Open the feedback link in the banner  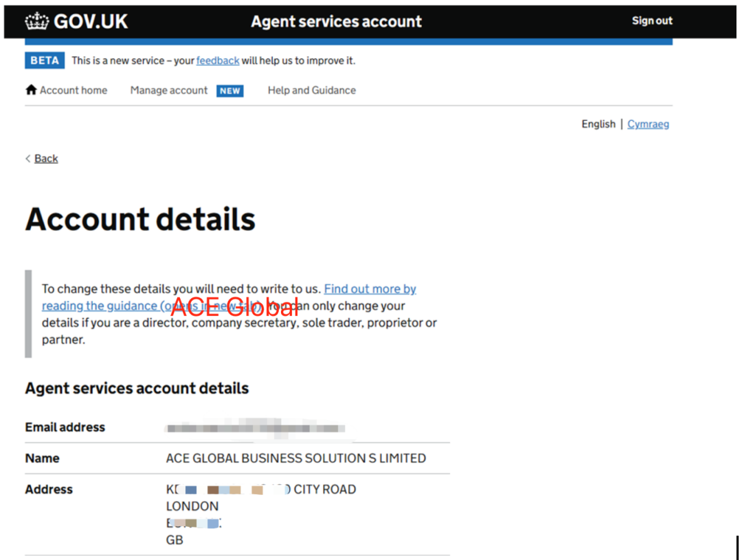click(218, 60)
